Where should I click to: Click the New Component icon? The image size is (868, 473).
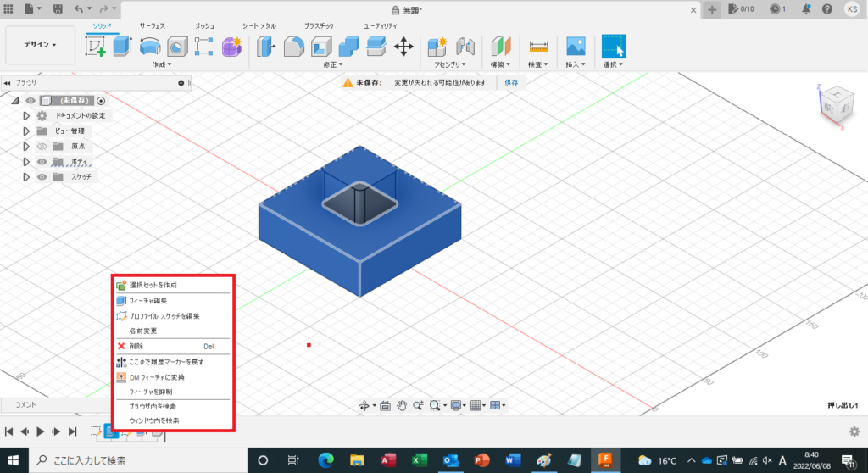(x=437, y=47)
